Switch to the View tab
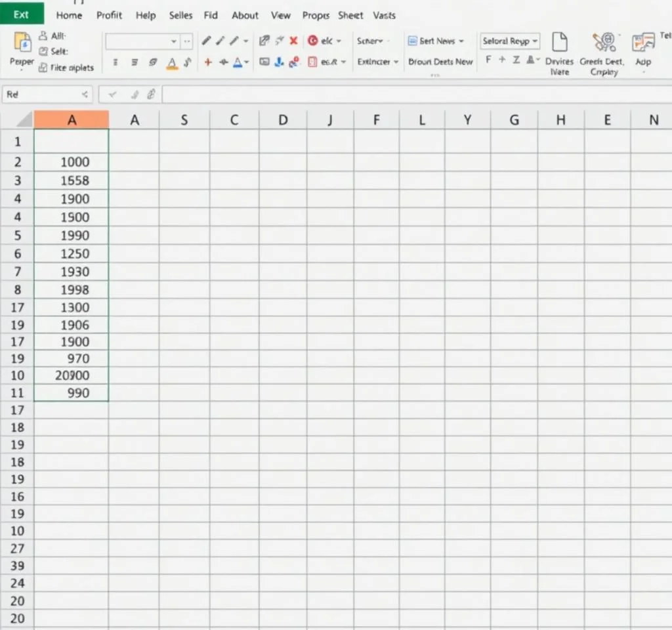The image size is (672, 630). pos(280,15)
